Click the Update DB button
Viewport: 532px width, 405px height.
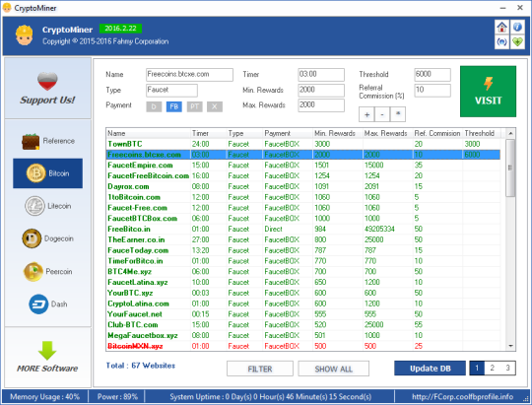click(x=430, y=369)
